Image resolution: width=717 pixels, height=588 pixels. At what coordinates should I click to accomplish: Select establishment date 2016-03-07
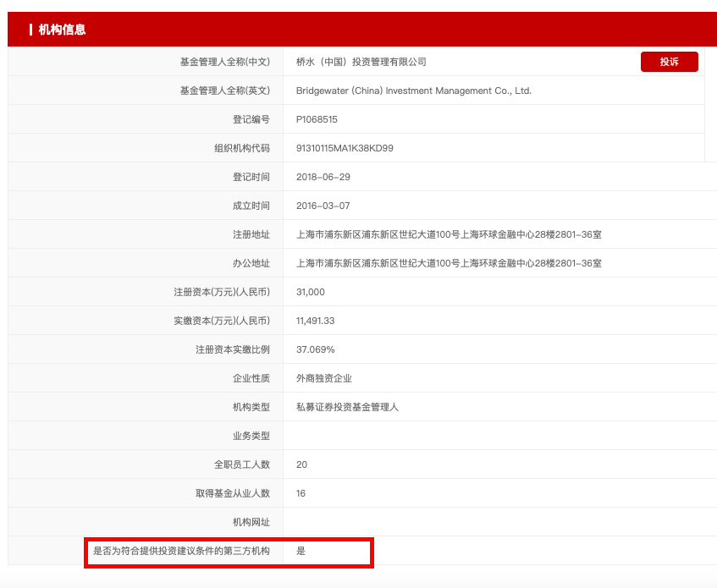click(323, 206)
